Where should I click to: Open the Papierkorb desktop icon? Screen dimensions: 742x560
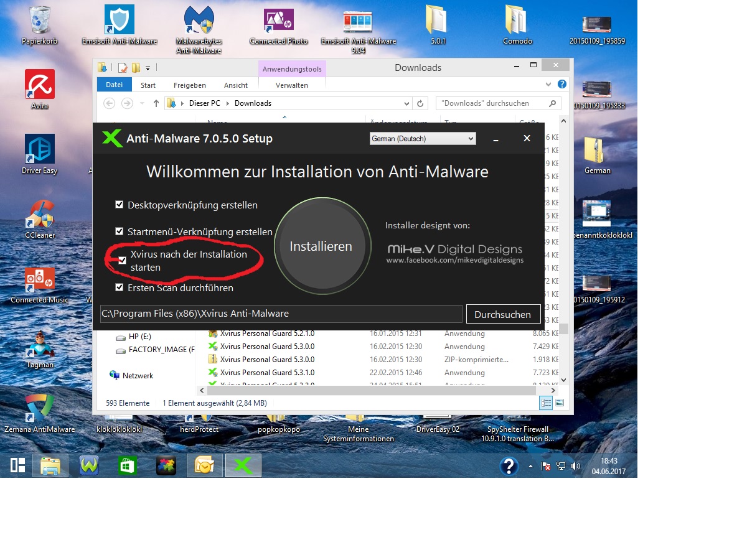[40, 26]
